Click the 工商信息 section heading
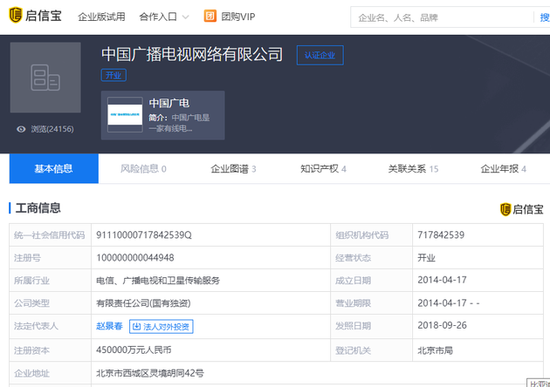The width and height of the screenshot is (550, 387). 38,208
